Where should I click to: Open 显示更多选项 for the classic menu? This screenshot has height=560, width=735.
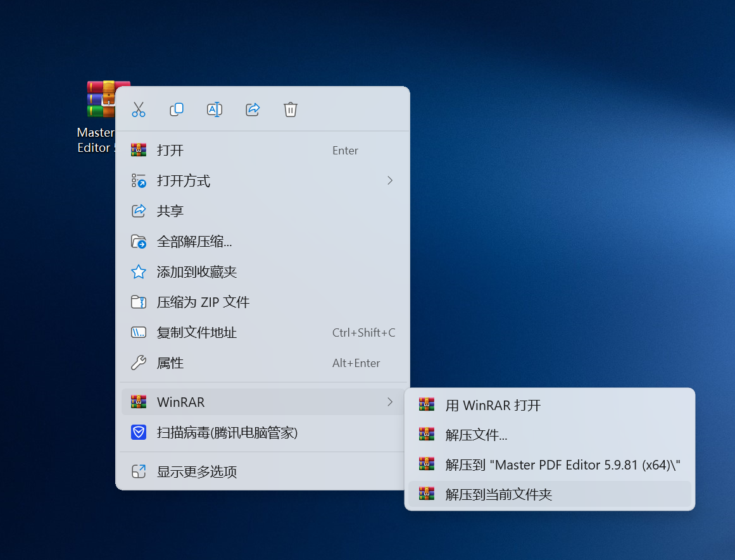[x=196, y=472]
